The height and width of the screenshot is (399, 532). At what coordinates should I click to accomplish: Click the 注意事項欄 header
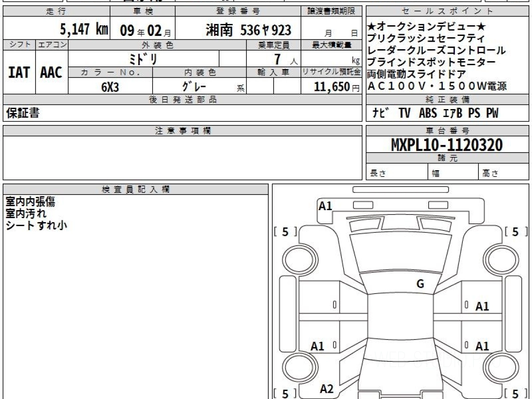pos(183,131)
